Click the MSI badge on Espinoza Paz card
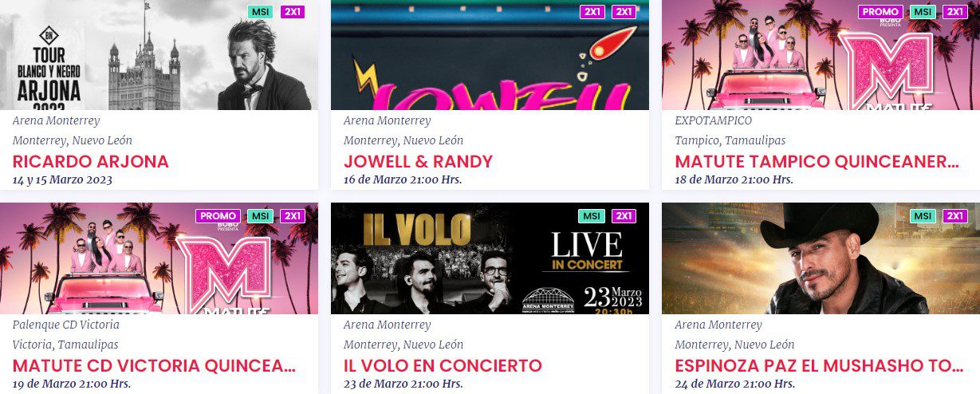 [x=923, y=216]
